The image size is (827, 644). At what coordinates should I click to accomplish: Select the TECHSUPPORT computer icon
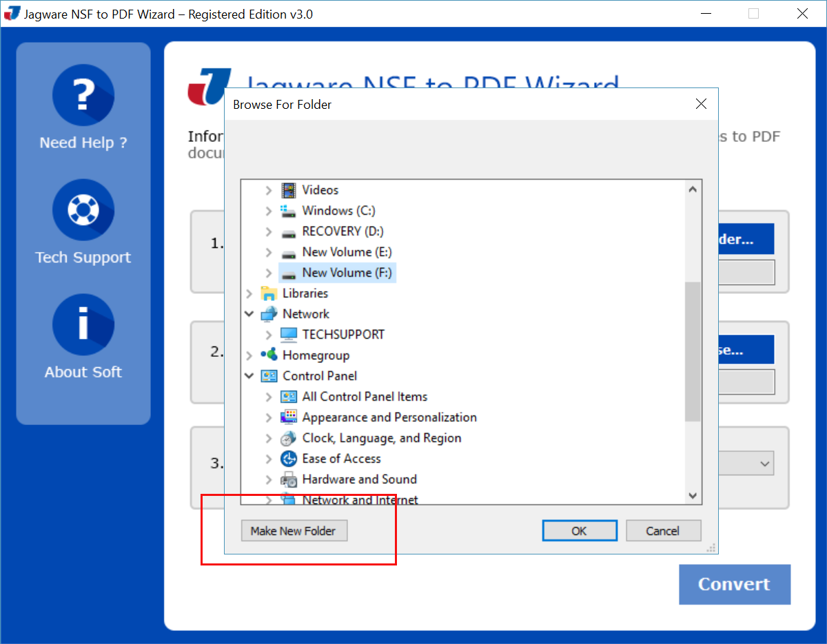289,335
